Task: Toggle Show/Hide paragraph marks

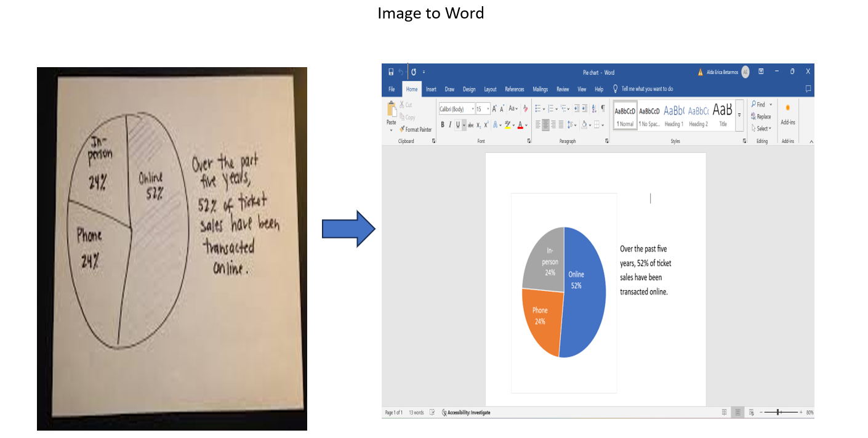Action: (603, 109)
